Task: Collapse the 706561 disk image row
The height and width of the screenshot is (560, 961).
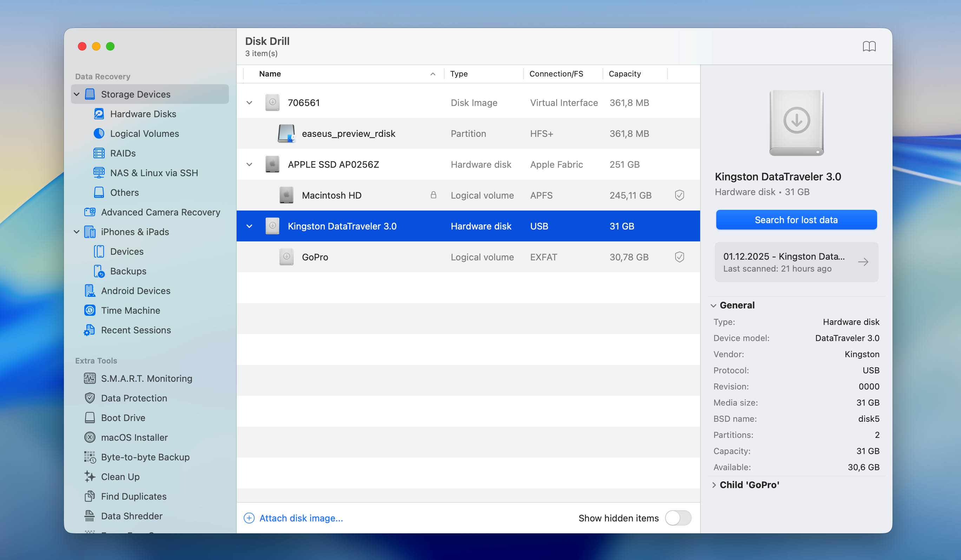Action: coord(249,102)
